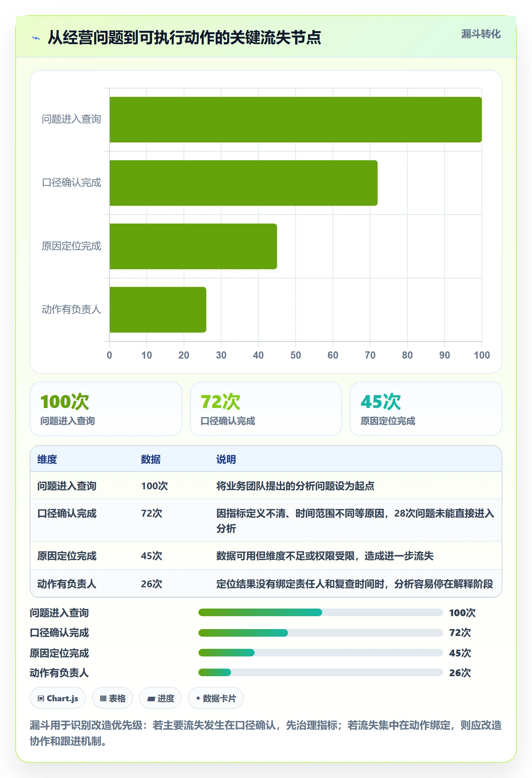
Task: Click the 45次 stat card
Action: click(x=426, y=409)
